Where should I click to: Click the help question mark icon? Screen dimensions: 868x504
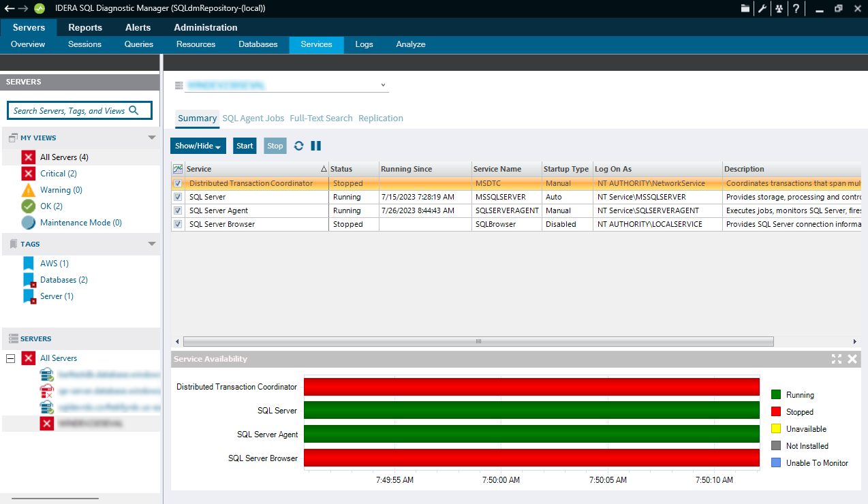[x=795, y=9]
